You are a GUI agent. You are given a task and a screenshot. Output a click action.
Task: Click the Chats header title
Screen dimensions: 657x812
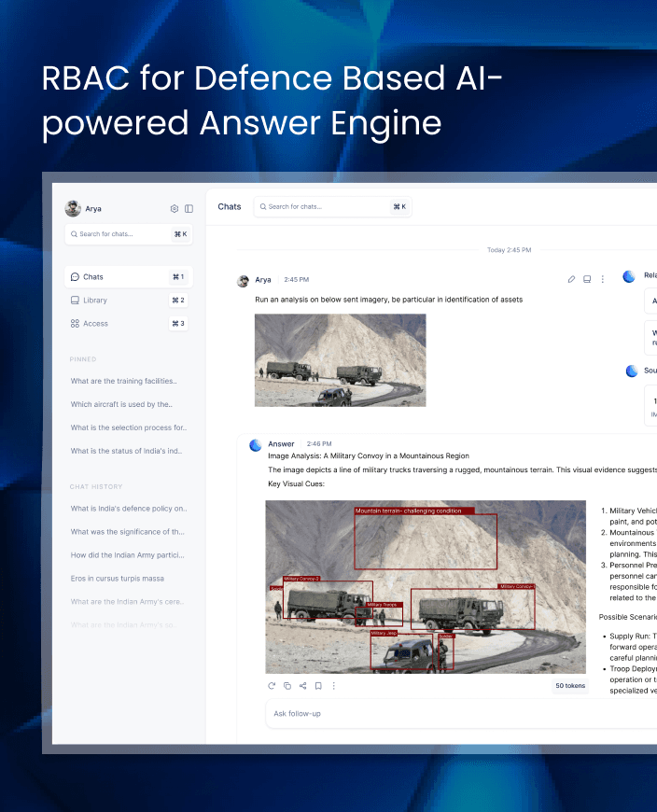pyautogui.click(x=230, y=206)
